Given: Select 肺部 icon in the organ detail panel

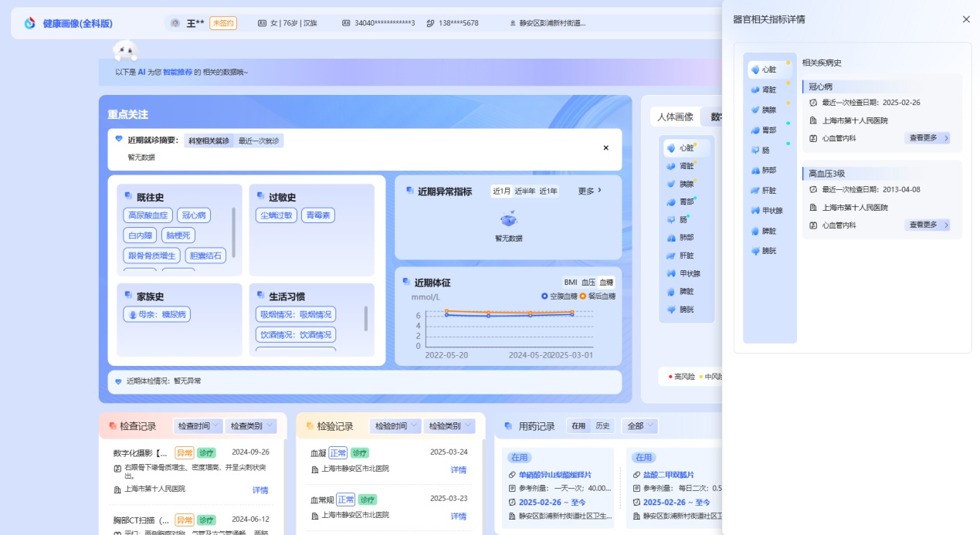Looking at the screenshot, I should point(756,170).
